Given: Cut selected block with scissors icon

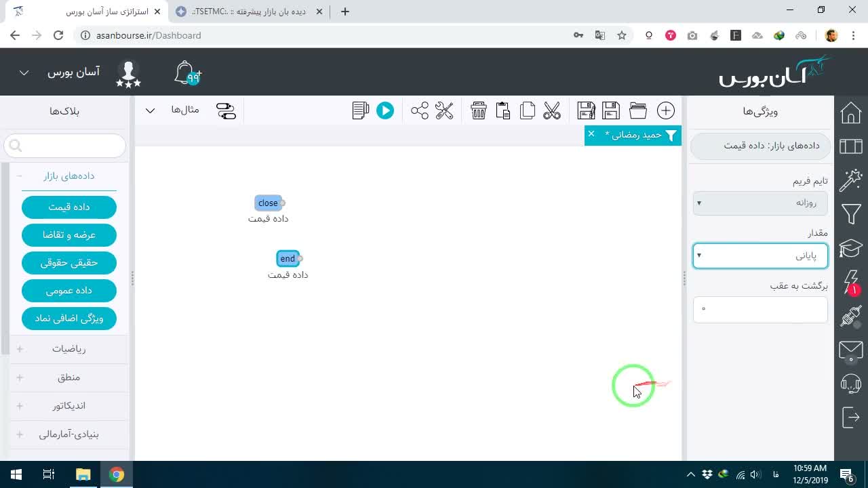Looking at the screenshot, I should 552,111.
